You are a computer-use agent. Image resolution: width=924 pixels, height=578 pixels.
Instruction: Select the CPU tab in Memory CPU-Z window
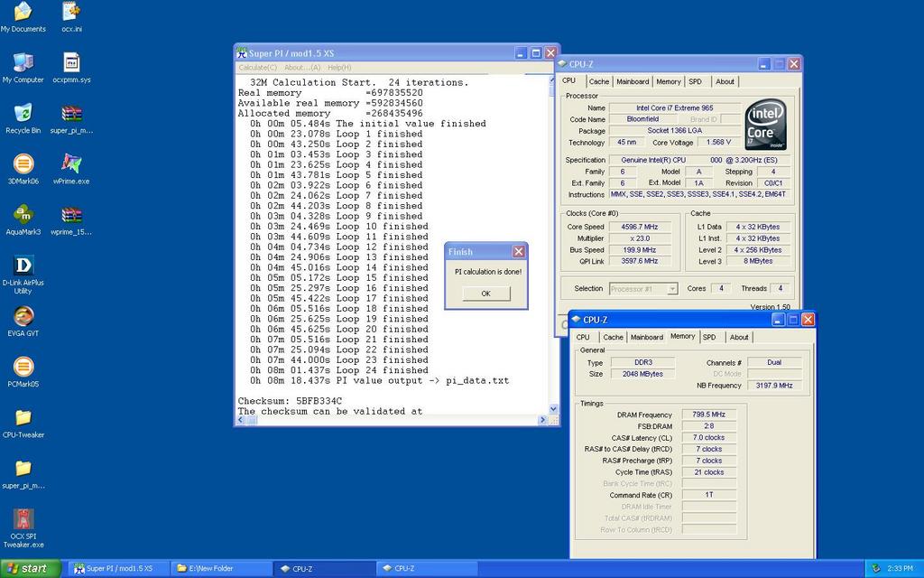click(584, 338)
